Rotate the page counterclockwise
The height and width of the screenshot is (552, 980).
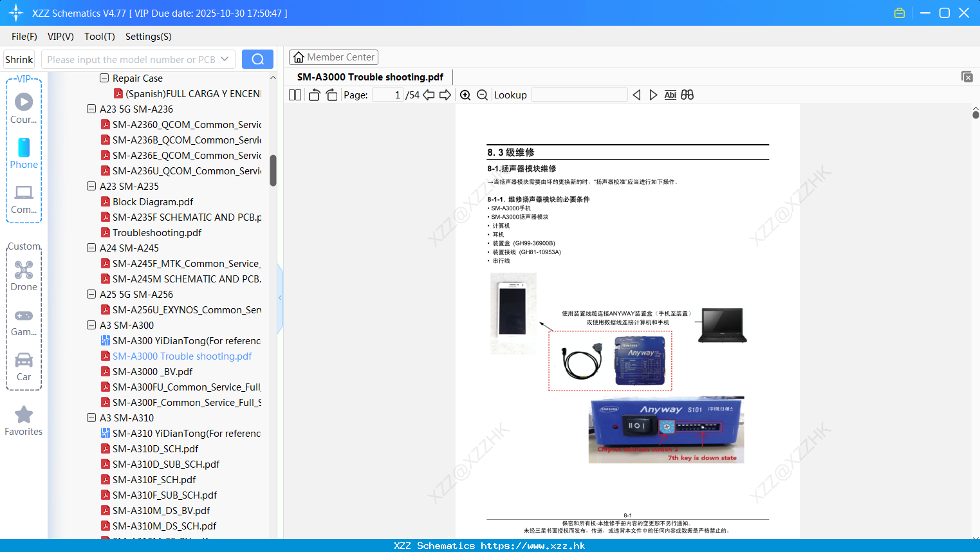(314, 95)
